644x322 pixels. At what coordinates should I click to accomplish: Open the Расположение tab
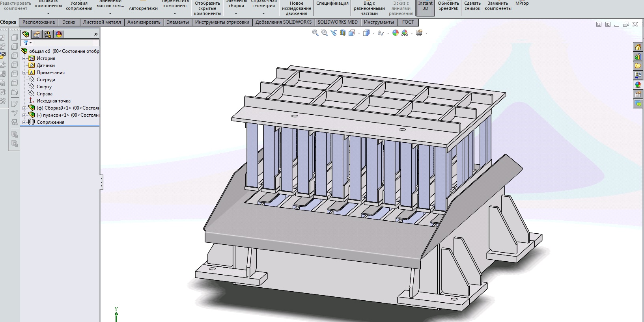[39, 22]
